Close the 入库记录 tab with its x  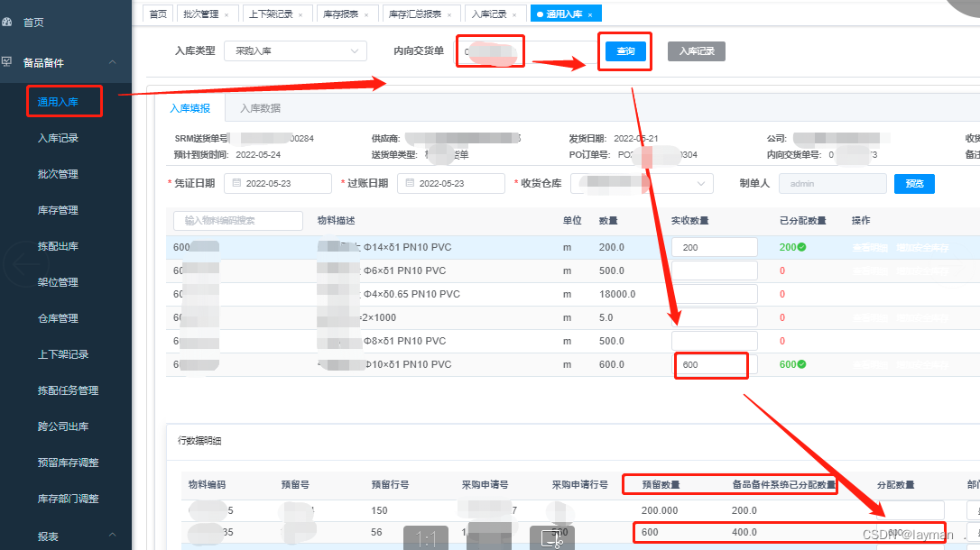(513, 14)
